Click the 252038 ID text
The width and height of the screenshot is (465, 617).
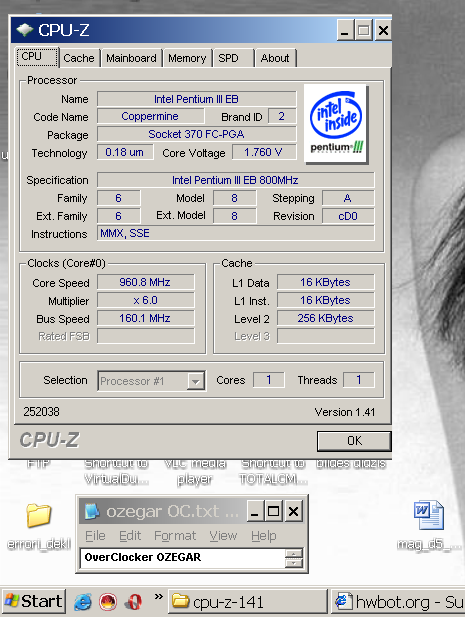coord(41,412)
